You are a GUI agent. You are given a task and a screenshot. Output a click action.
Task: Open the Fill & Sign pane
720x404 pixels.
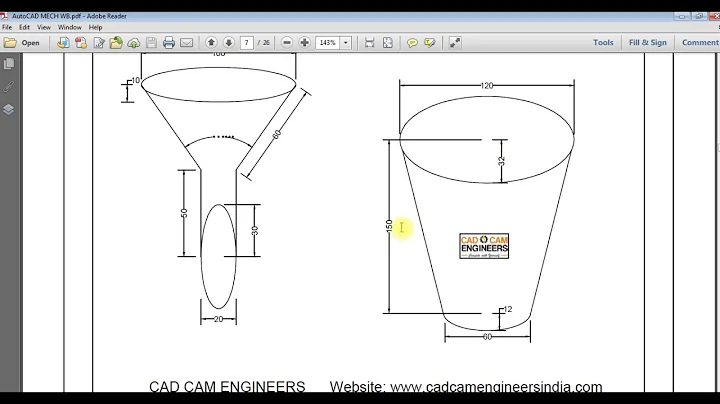click(647, 42)
